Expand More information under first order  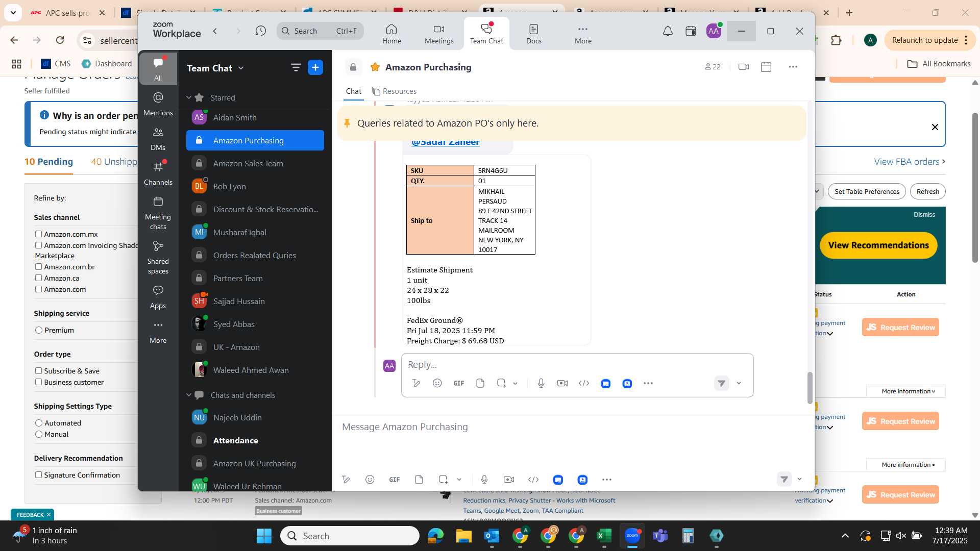tap(906, 391)
